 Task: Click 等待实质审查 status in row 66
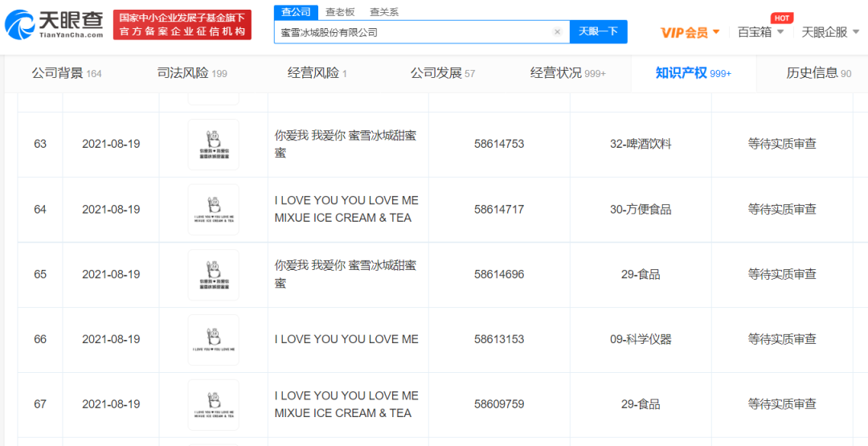pos(782,339)
